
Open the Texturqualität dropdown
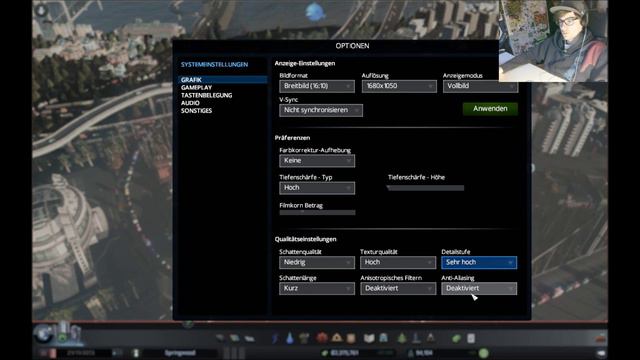coord(398,262)
